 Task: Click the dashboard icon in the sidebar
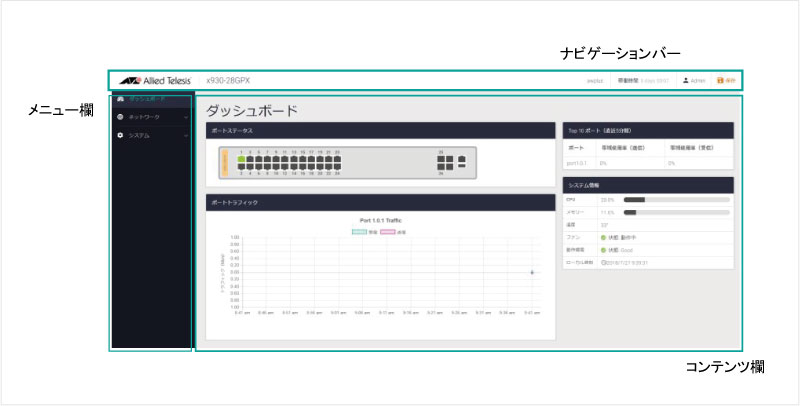(120, 99)
